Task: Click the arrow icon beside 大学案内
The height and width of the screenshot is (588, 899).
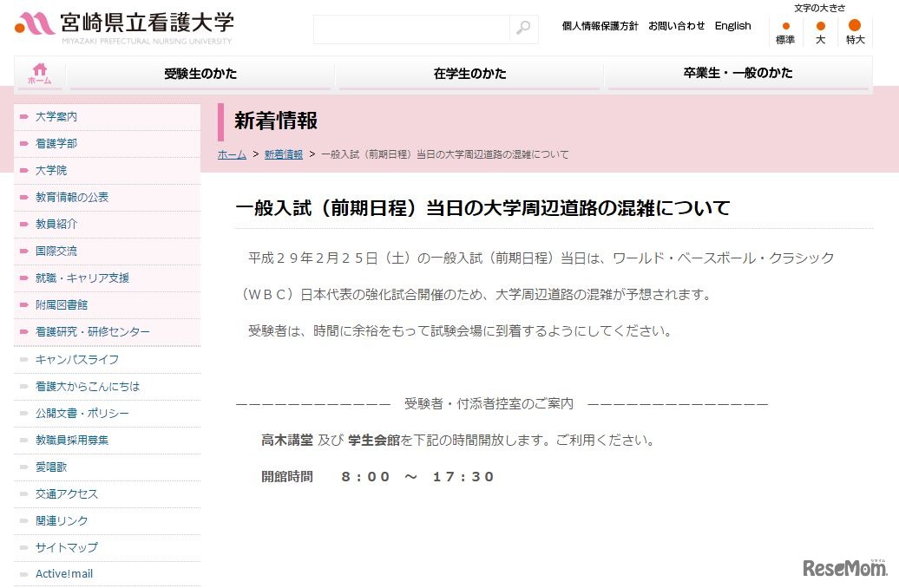Action: pyautogui.click(x=23, y=116)
